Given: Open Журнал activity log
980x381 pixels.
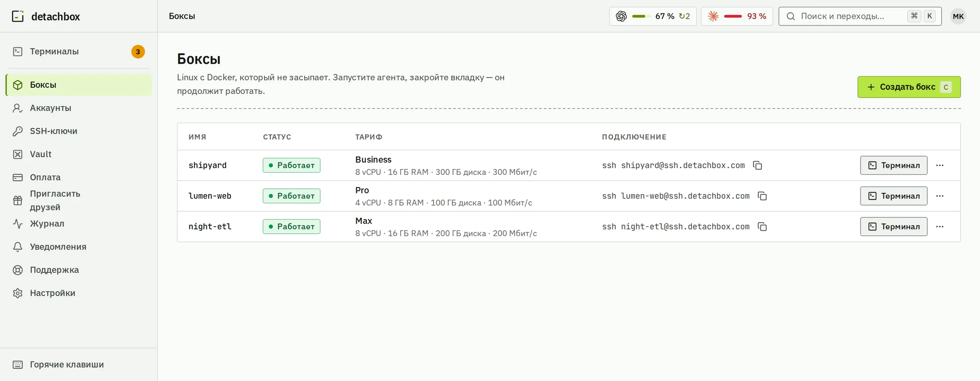Looking at the screenshot, I should (78, 224).
